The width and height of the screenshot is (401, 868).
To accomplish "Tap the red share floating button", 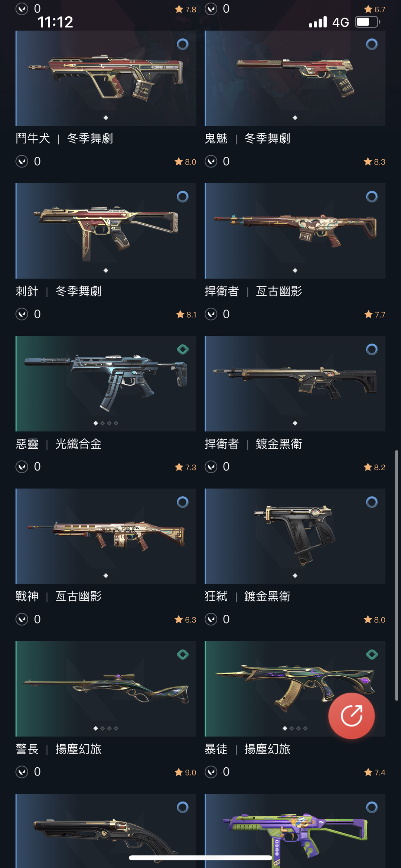I will tap(351, 715).
